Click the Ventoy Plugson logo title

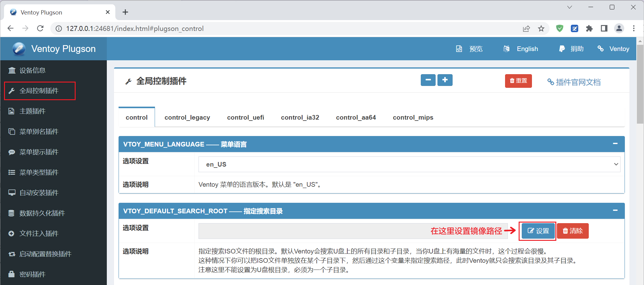54,49
